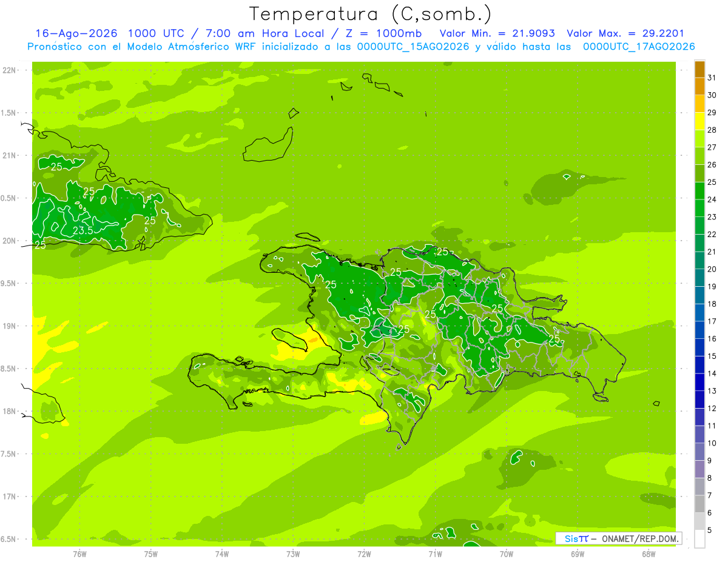Click the "72W" longitude label

point(364,554)
